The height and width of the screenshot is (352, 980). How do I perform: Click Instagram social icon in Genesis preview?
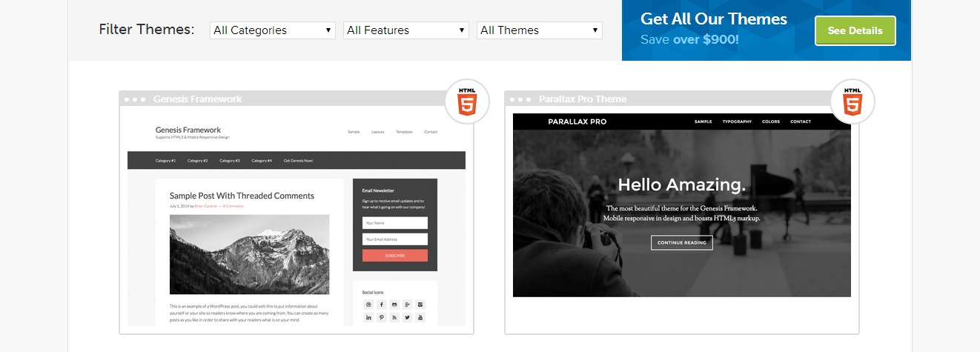(x=420, y=305)
